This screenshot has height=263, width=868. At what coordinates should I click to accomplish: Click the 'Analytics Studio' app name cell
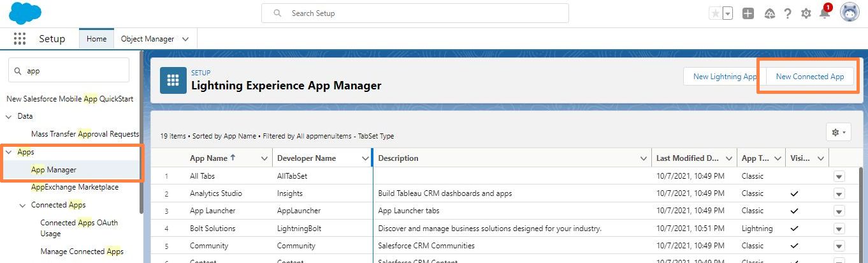216,193
